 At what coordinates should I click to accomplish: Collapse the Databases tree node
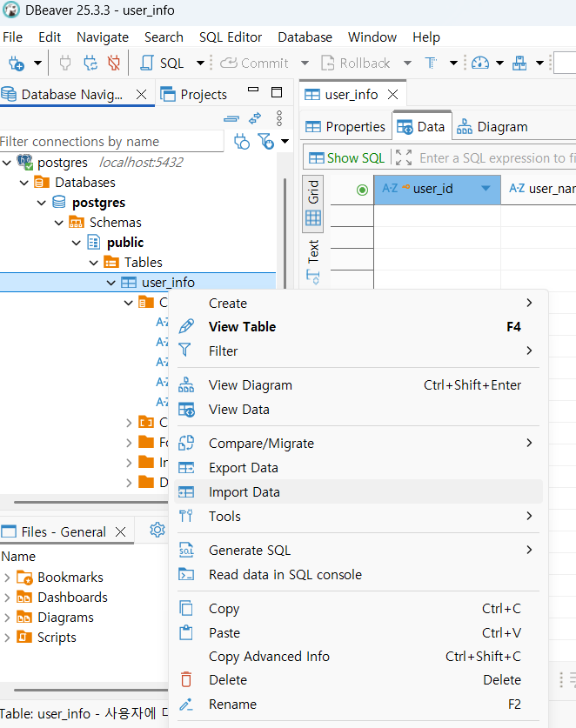pos(24,183)
